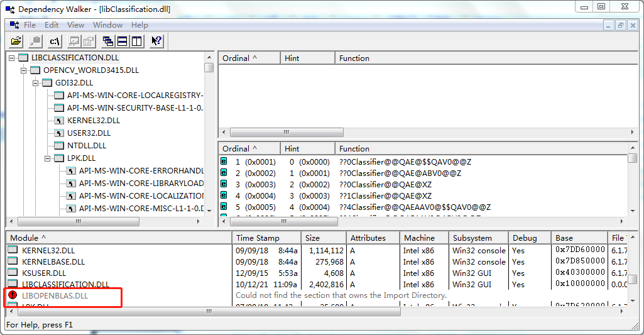Image resolution: width=644 pixels, height=335 pixels.
Task: Sort exports list by Function column
Action: (x=481, y=149)
